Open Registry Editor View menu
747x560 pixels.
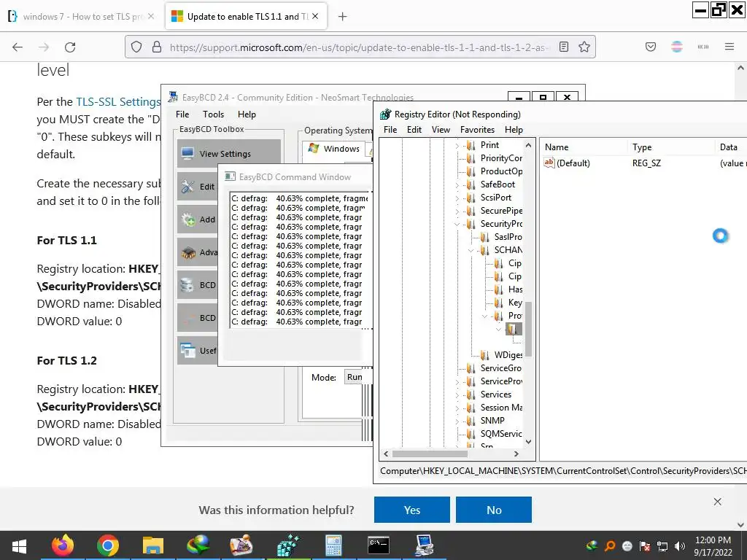click(x=441, y=130)
